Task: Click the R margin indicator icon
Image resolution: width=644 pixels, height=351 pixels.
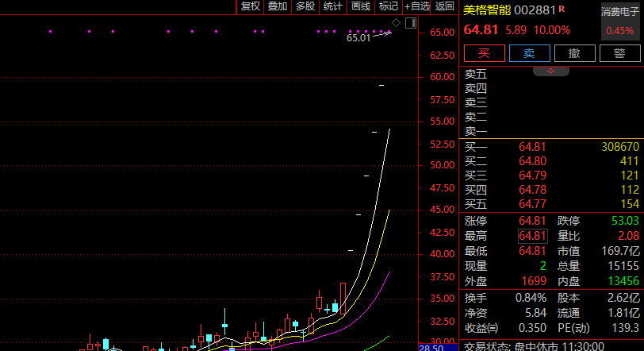Action: point(562,9)
